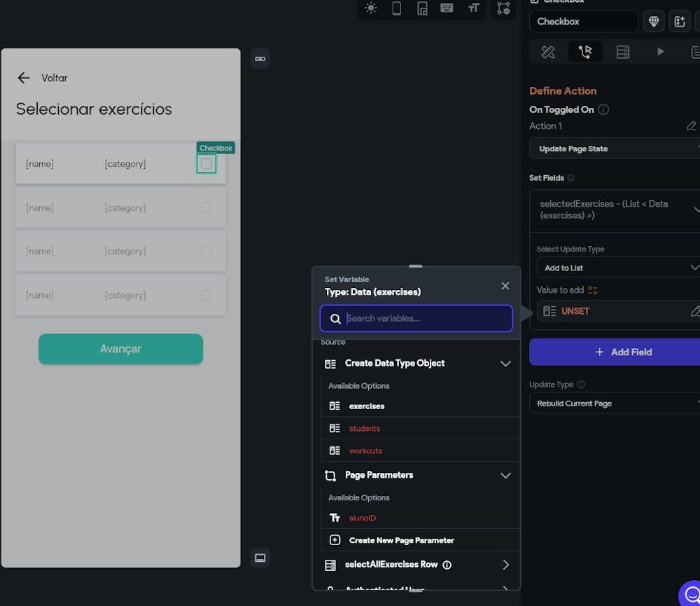Image resolution: width=700 pixels, height=606 pixels.
Task: Select the phone device preview icon
Action: tap(396, 8)
